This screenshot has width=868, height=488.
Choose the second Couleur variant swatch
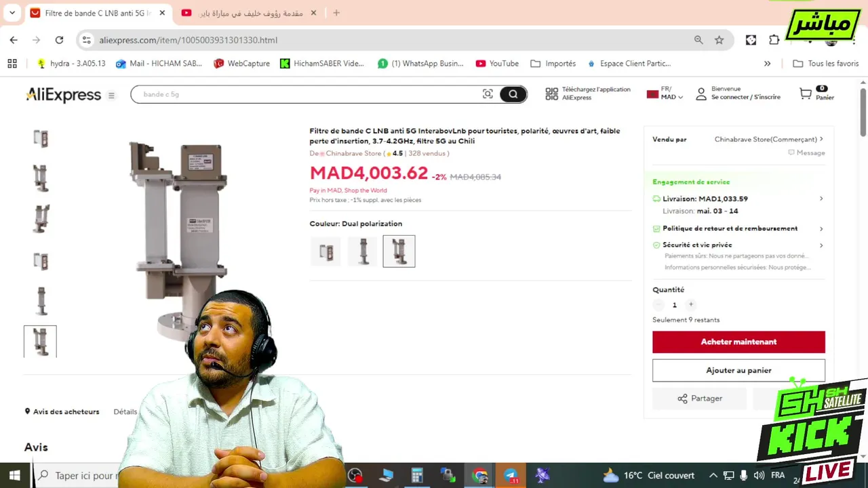[x=363, y=251]
